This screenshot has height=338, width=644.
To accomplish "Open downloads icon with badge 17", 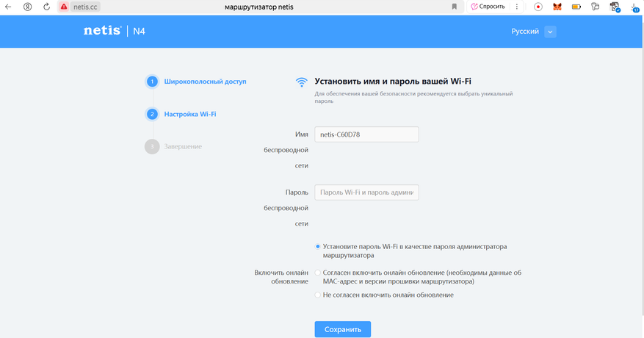I will [634, 7].
